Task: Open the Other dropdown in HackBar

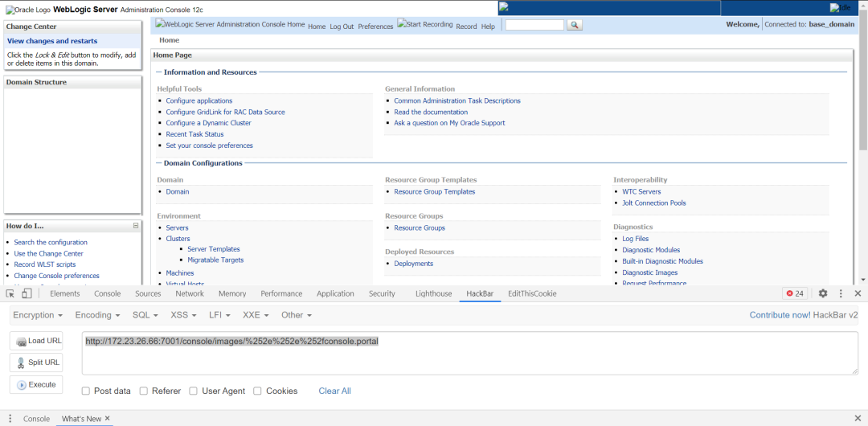Action: coord(296,314)
